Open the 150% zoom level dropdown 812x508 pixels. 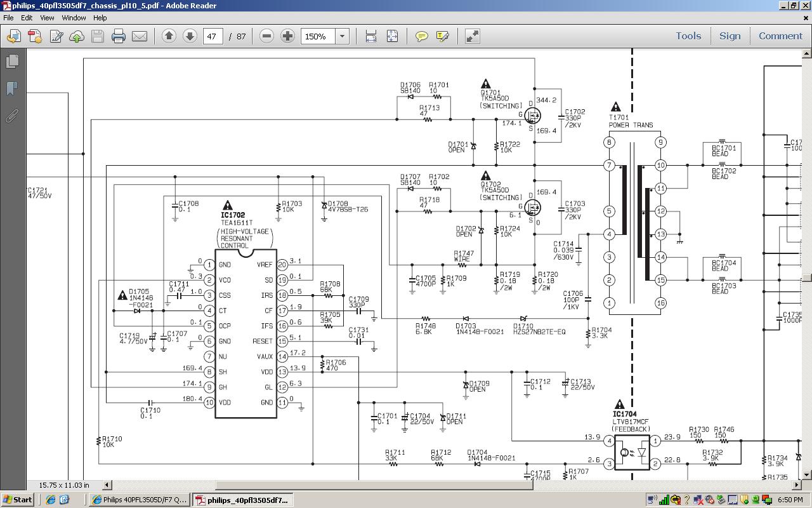342,36
